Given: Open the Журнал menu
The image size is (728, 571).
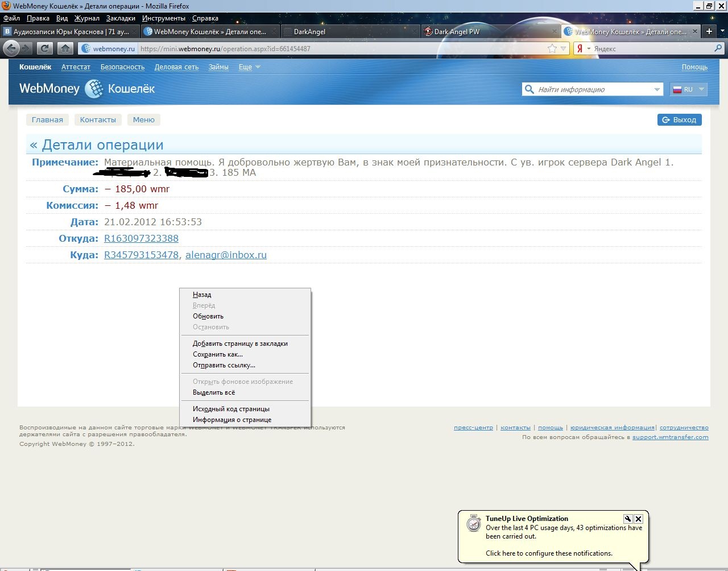Looking at the screenshot, I should (87, 18).
